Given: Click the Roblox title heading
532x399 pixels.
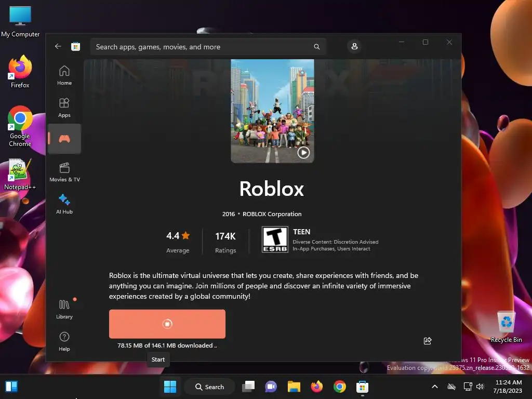Looking at the screenshot, I should point(272,189).
